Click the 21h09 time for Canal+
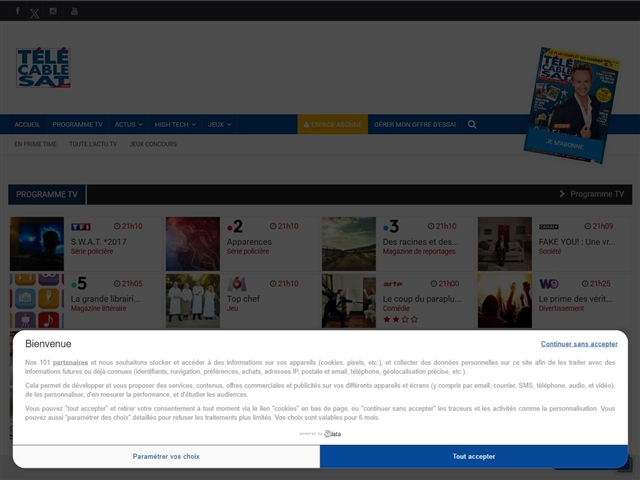Viewport: 640px width, 480px height. [599, 226]
